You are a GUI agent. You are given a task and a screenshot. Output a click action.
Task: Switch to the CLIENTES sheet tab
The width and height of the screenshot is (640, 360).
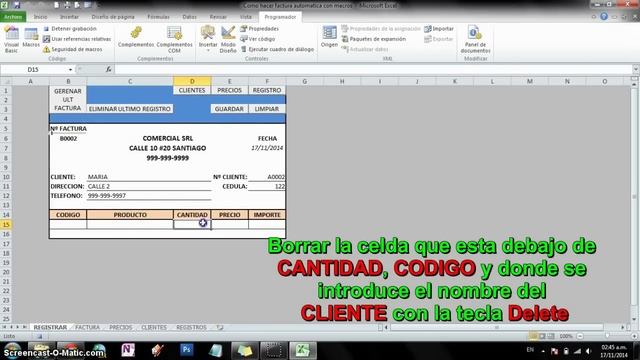point(154,327)
